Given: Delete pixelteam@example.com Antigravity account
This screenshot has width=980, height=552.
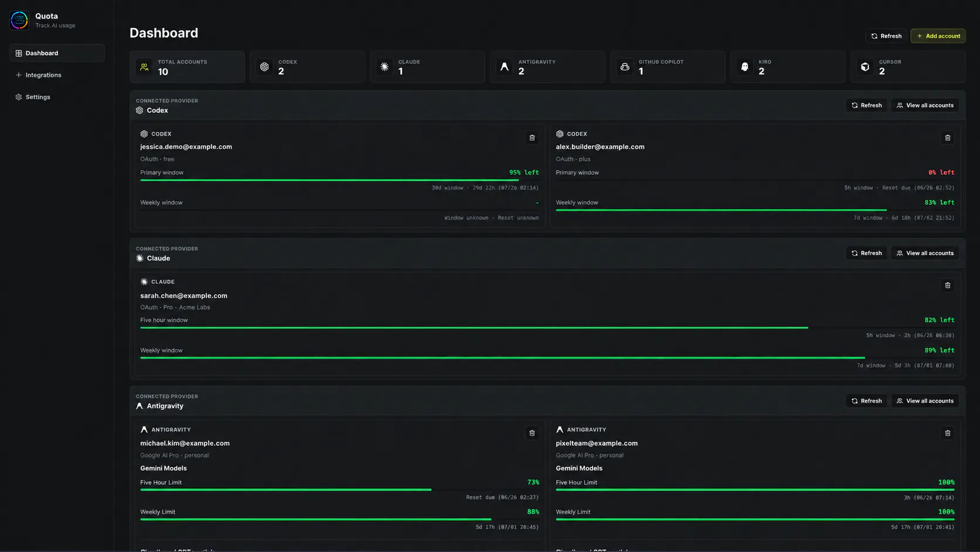Looking at the screenshot, I should click(x=947, y=434).
